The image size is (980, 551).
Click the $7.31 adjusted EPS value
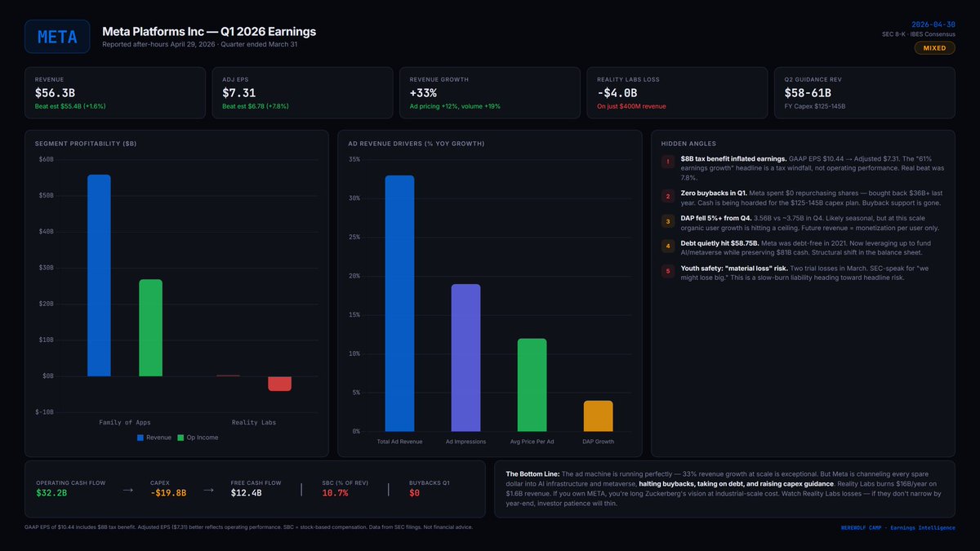[x=239, y=93]
